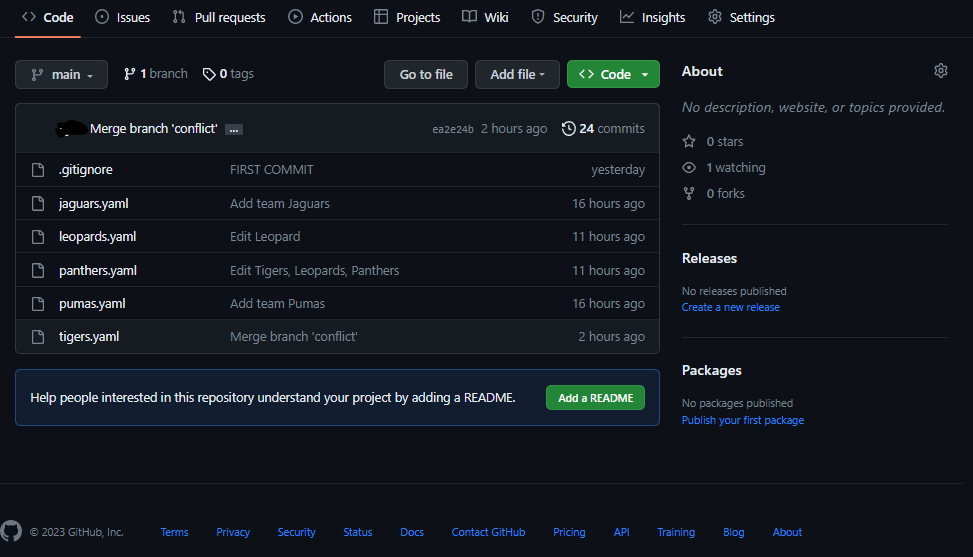Open Edit Tigers, Leopards, Panthers commit
This screenshot has width=973, height=557.
point(315,270)
